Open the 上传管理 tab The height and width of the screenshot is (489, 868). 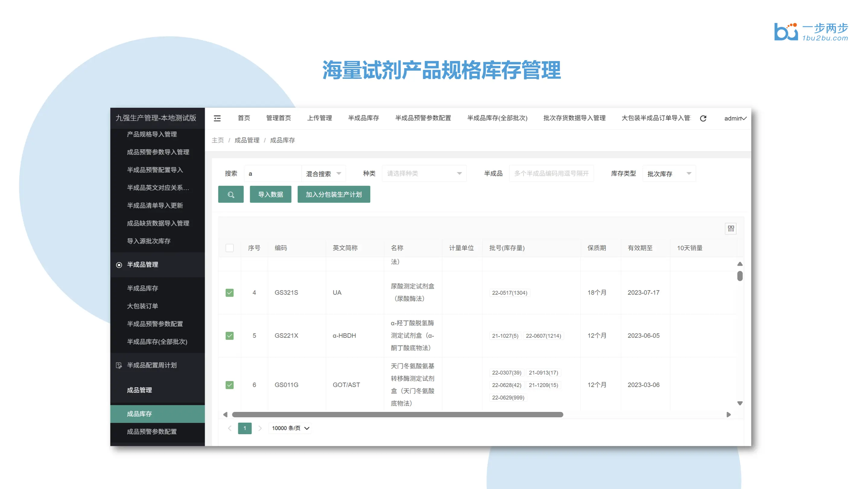coord(319,118)
